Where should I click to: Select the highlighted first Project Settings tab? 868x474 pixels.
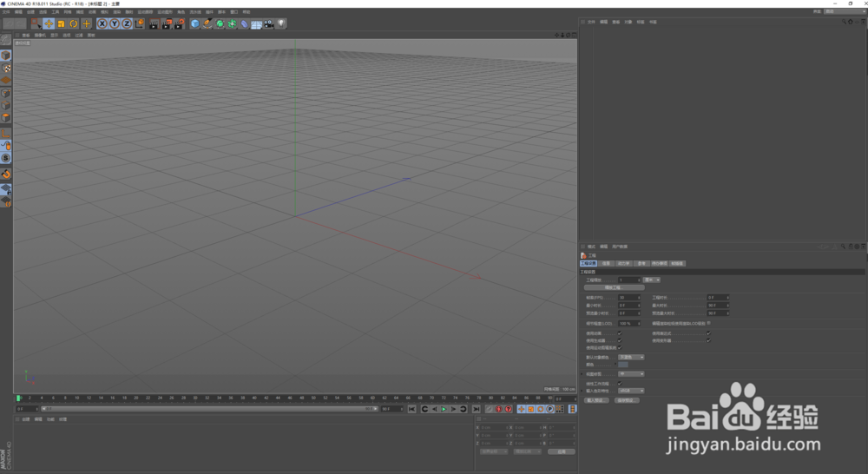coord(589,264)
